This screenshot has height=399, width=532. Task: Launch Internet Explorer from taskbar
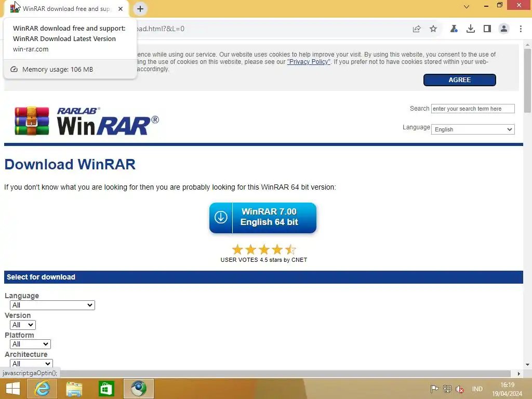pos(42,389)
